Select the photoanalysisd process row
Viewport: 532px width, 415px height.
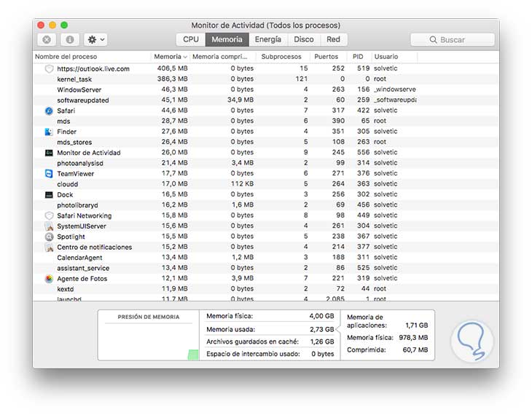[266, 163]
